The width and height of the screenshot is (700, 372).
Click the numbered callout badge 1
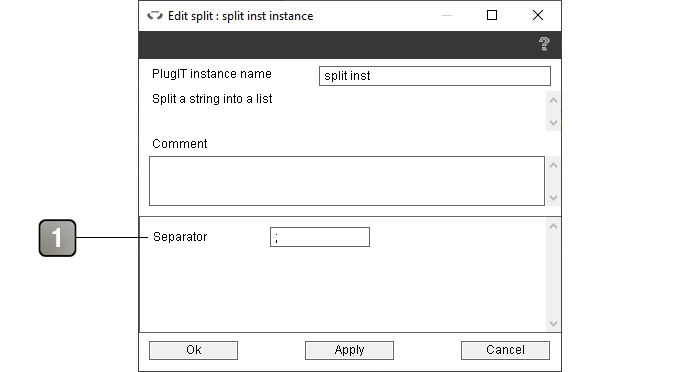pos(57,238)
